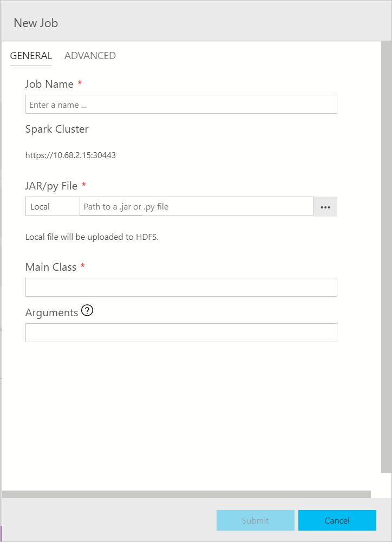The width and height of the screenshot is (392, 542).
Task: Switch to the ADVANCED tab
Action: 90,55
